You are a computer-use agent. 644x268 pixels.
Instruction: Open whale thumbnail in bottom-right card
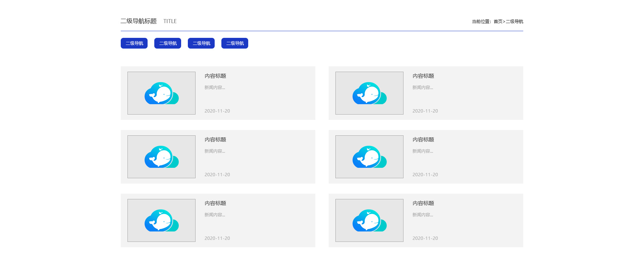(x=369, y=220)
